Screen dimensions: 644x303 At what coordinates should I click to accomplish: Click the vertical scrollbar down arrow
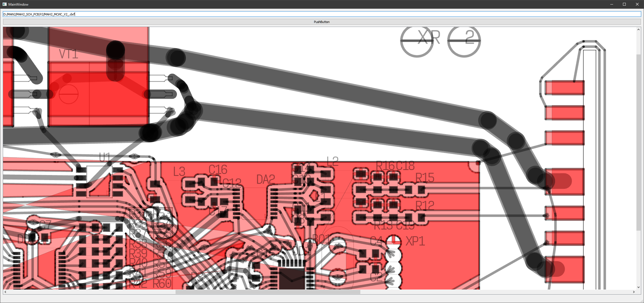[638, 287]
